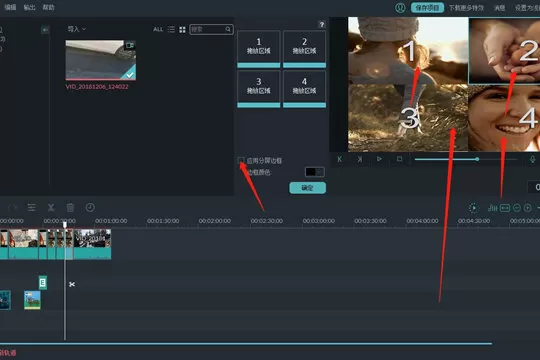540x360 pixels.
Task: Click the preview play button
Action: point(379,159)
